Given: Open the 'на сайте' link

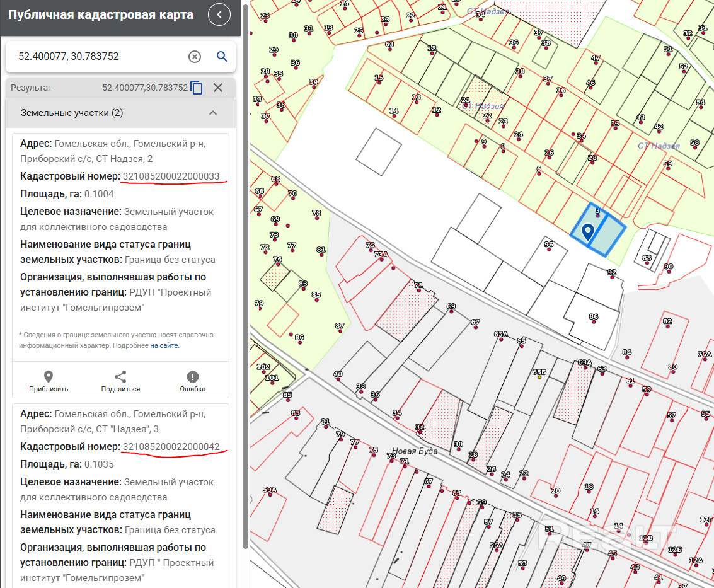Looking at the screenshot, I should pyautogui.click(x=164, y=345).
